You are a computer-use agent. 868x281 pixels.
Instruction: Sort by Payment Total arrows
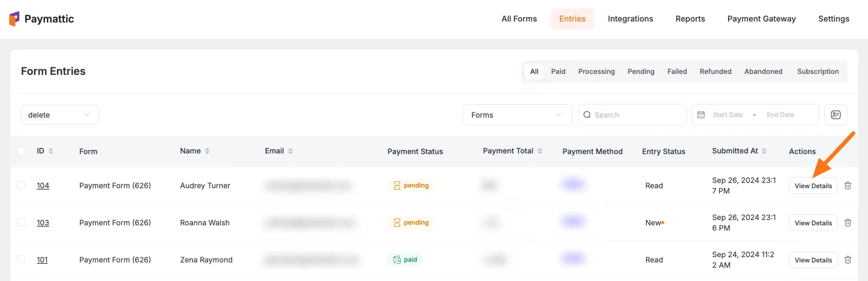coord(540,151)
